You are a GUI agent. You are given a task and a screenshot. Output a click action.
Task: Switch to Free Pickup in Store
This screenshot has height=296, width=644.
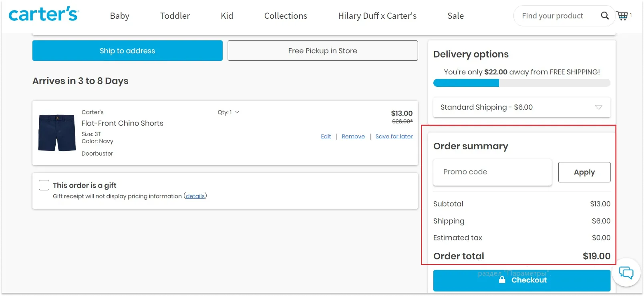tap(322, 51)
